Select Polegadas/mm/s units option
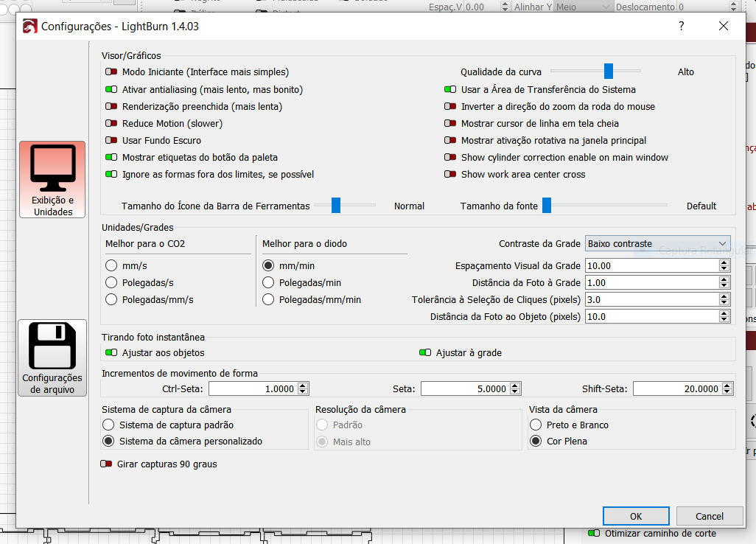Viewport: 756px width, 544px height. [111, 299]
